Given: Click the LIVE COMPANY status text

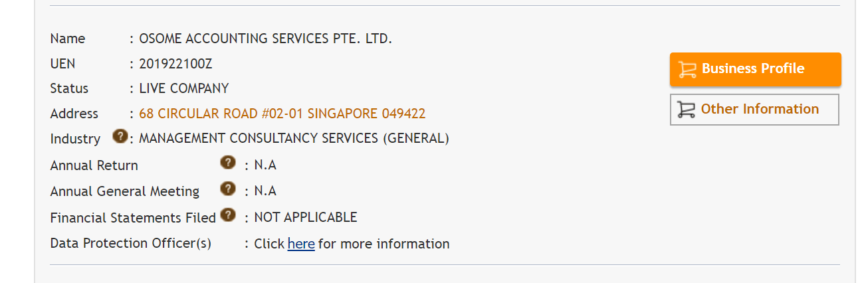Looking at the screenshot, I should click(184, 88).
